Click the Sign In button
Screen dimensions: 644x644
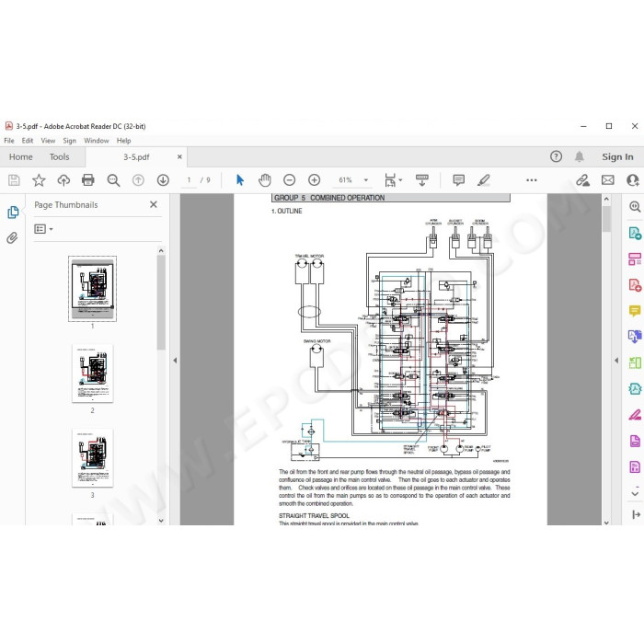(617, 156)
